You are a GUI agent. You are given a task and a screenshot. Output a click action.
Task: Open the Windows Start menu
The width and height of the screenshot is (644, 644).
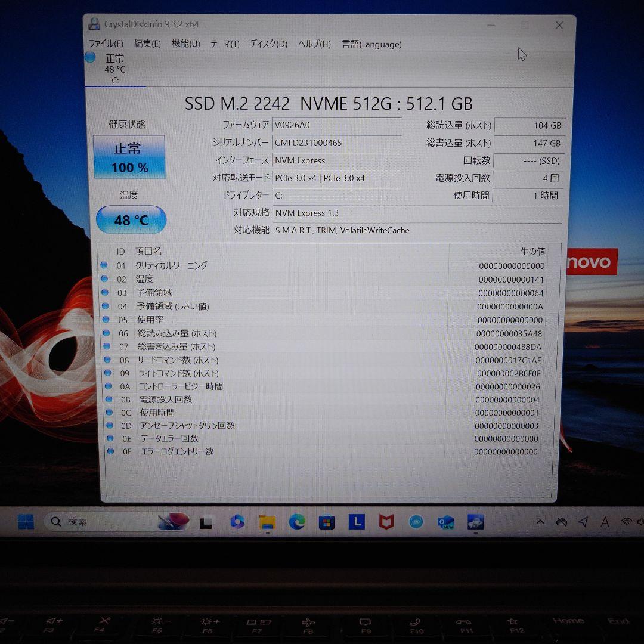click(x=26, y=522)
